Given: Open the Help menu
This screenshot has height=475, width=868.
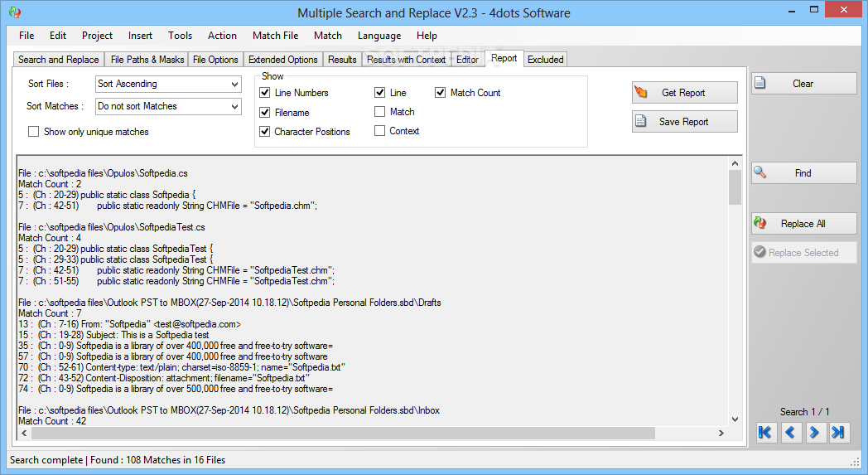Looking at the screenshot, I should point(427,36).
